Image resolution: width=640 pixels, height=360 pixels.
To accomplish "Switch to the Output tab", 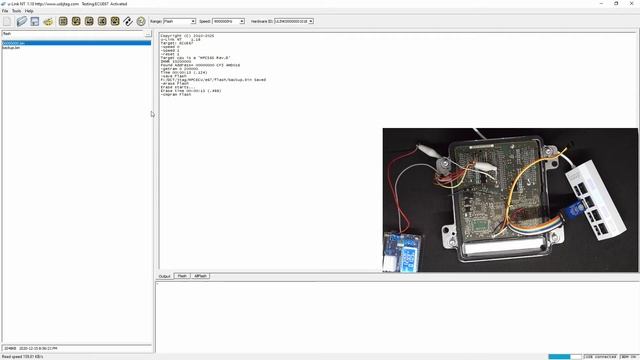I will click(x=164, y=276).
